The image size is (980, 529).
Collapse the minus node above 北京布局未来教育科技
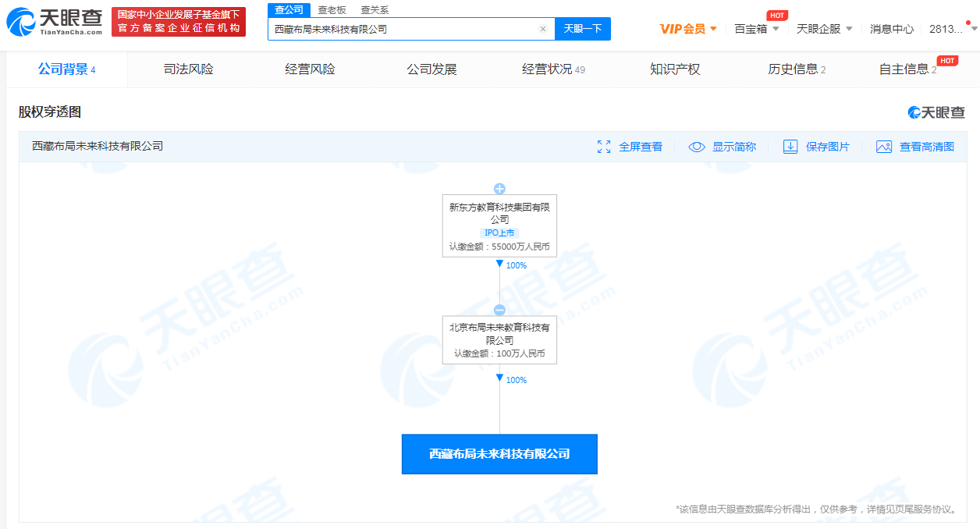[x=499, y=310]
